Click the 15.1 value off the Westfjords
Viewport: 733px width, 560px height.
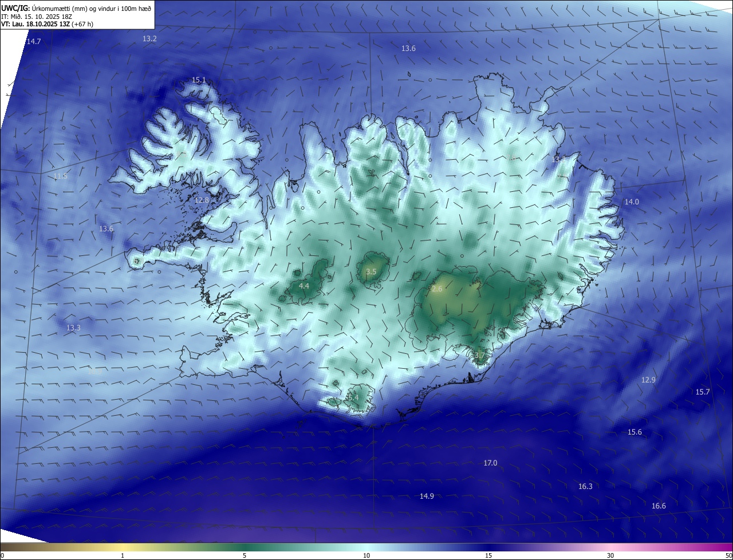tap(199, 80)
